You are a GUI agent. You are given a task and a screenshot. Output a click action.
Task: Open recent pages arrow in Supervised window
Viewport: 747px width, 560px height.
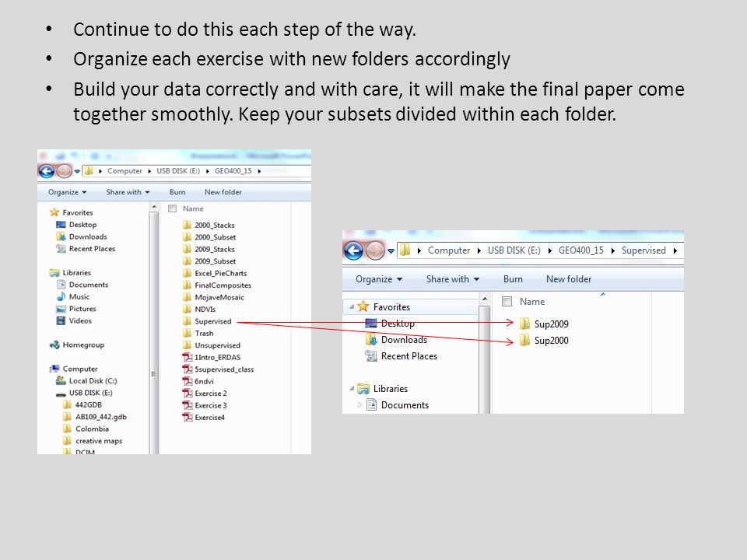tap(391, 251)
